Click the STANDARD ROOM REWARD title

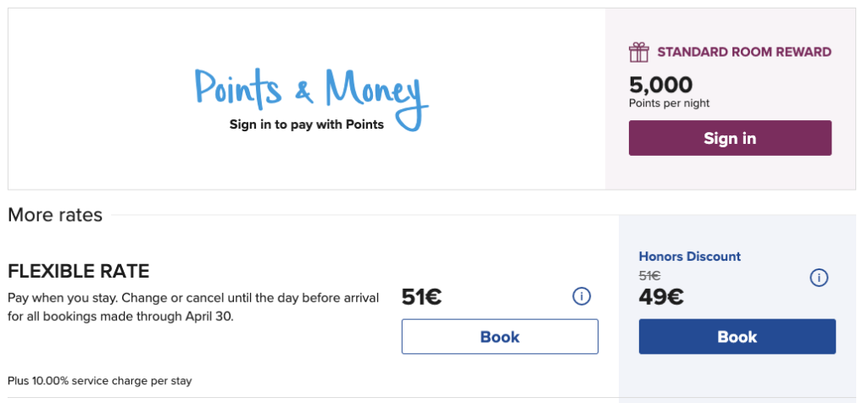click(x=744, y=52)
